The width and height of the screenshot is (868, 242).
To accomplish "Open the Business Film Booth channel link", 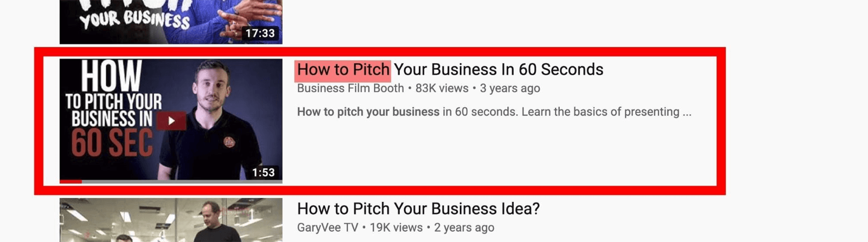I will [x=350, y=88].
